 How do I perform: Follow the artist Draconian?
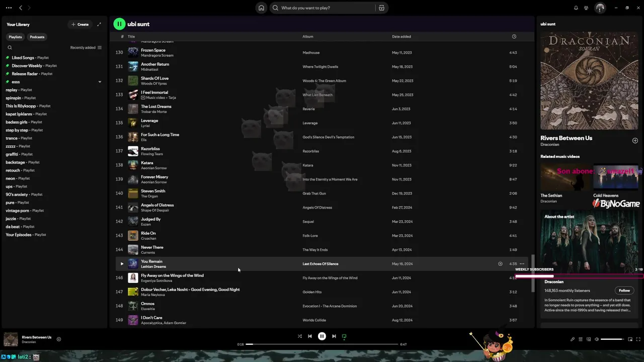click(624, 290)
